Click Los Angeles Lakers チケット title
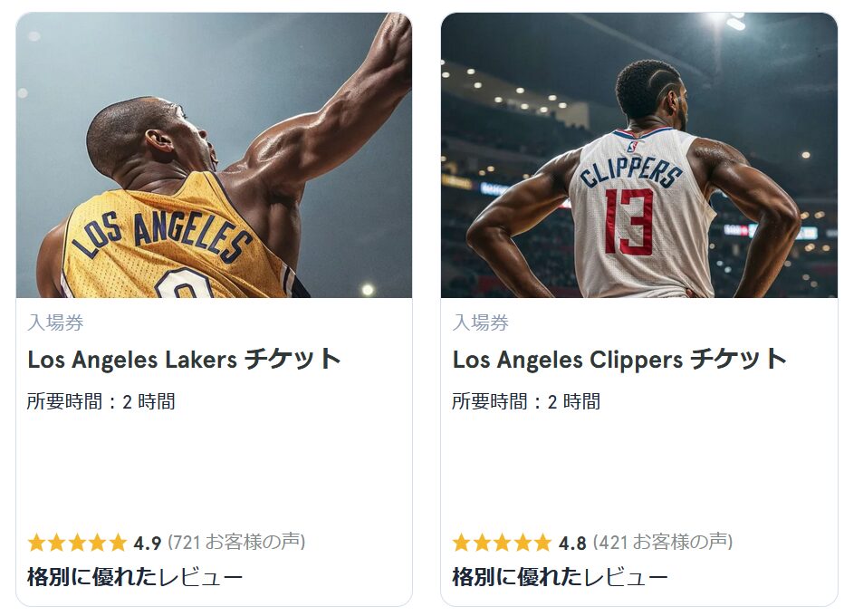This screenshot has width=844, height=616. (x=184, y=359)
